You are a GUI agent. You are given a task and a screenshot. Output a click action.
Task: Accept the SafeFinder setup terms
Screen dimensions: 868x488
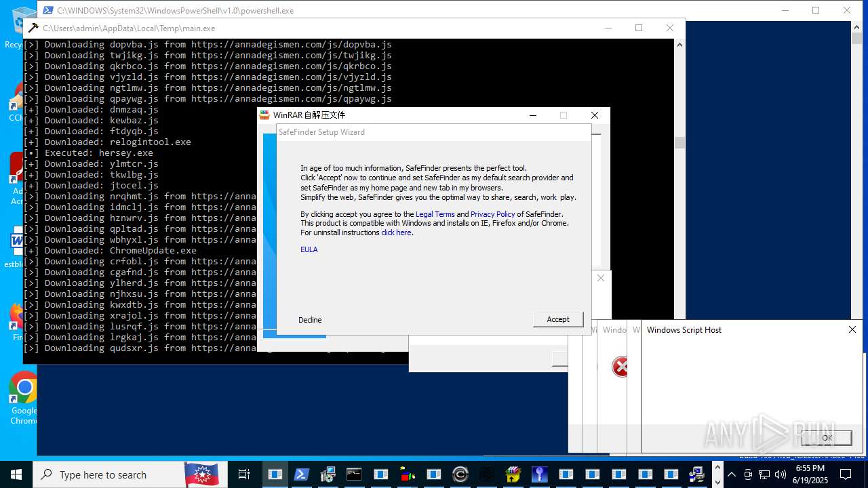[558, 319]
